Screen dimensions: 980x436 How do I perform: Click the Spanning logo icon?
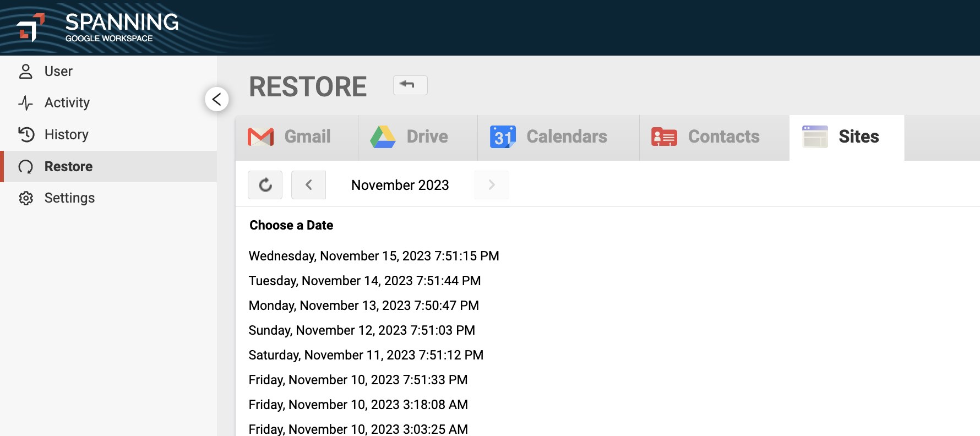click(x=30, y=28)
